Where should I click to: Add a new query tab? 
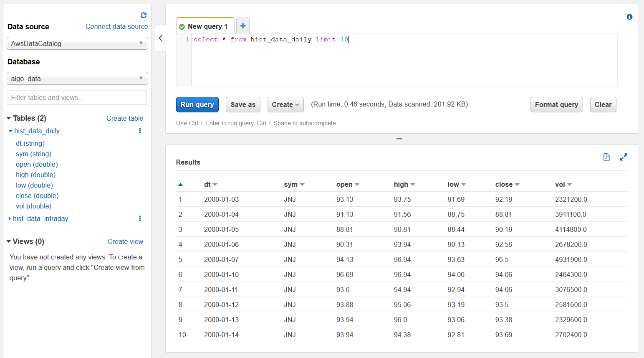(243, 26)
